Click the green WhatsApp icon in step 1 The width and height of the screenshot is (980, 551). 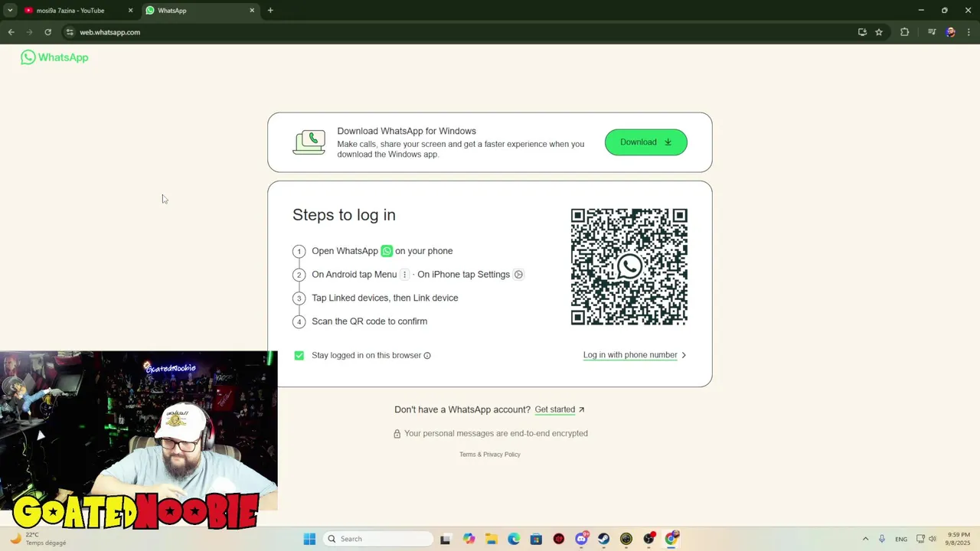pyautogui.click(x=387, y=251)
